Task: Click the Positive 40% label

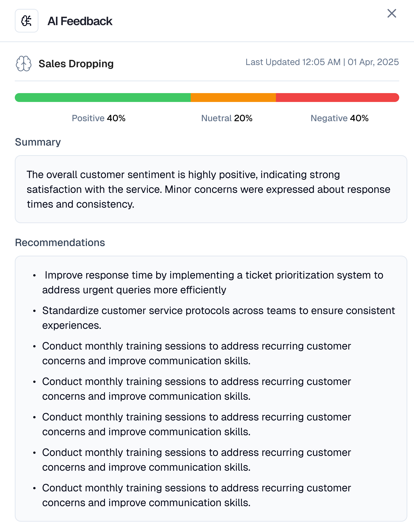Action: (x=99, y=118)
